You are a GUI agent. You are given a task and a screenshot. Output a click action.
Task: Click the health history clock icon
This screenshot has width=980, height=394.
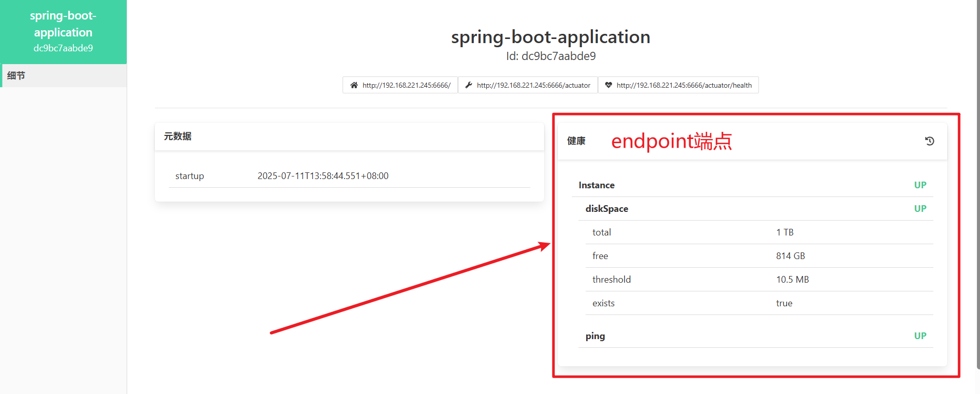click(929, 141)
